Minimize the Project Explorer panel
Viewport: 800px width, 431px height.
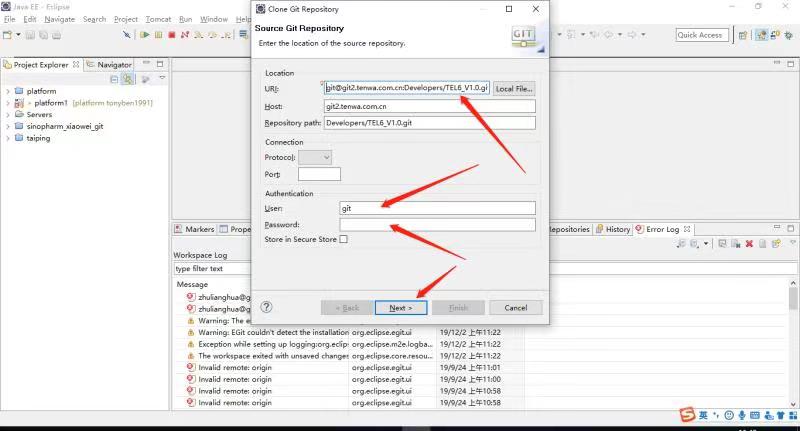(x=146, y=63)
